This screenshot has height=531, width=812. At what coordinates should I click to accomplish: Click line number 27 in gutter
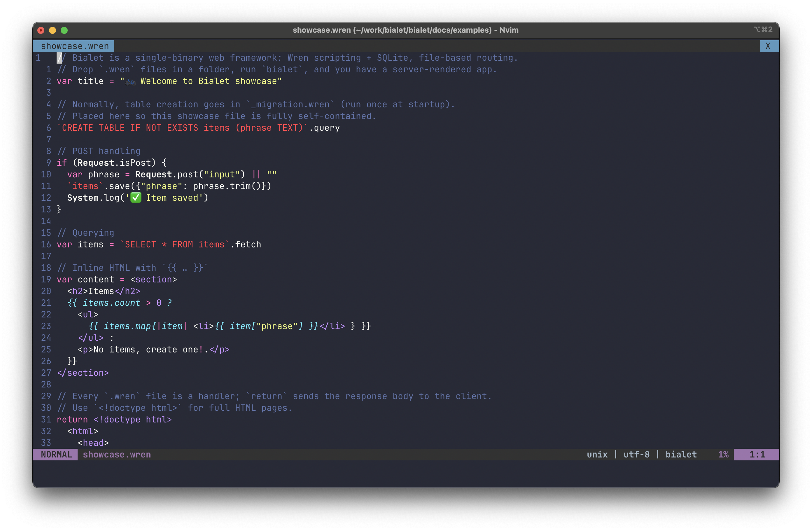pyautogui.click(x=46, y=373)
